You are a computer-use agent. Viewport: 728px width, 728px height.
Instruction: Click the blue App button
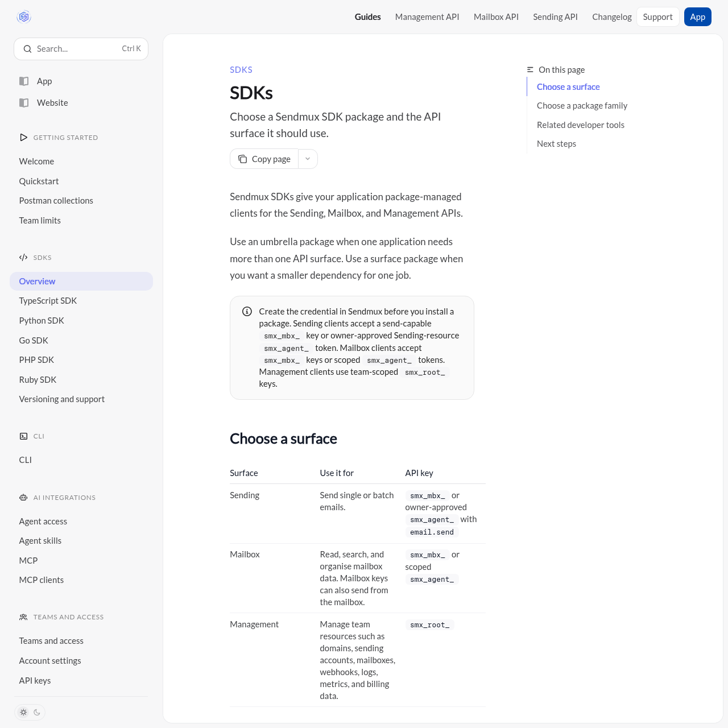(698, 16)
